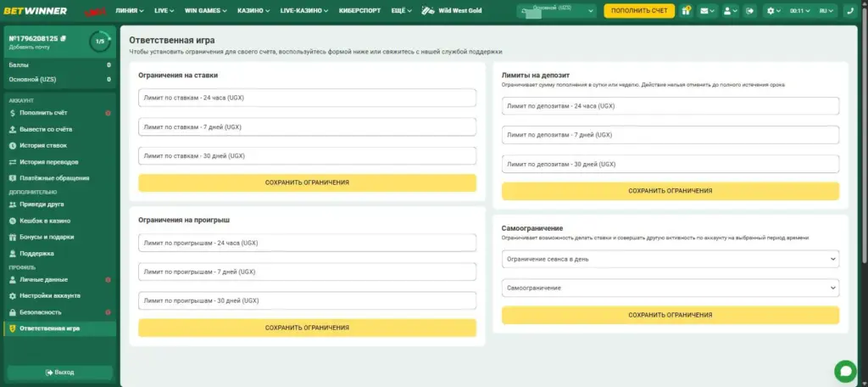Viewport: 868px width, 387px height.
Task: Focus Лимит по проигрышам - 30 дней field
Action: [307, 300]
